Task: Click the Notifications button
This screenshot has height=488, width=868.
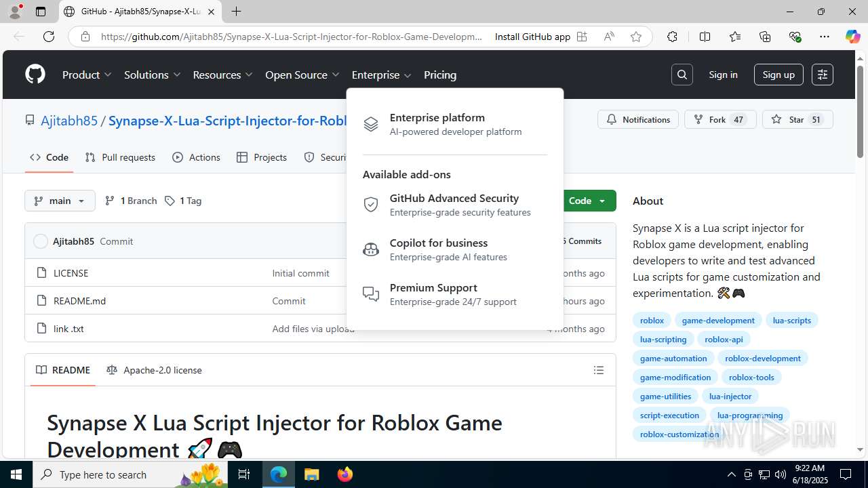Action: 638,119
